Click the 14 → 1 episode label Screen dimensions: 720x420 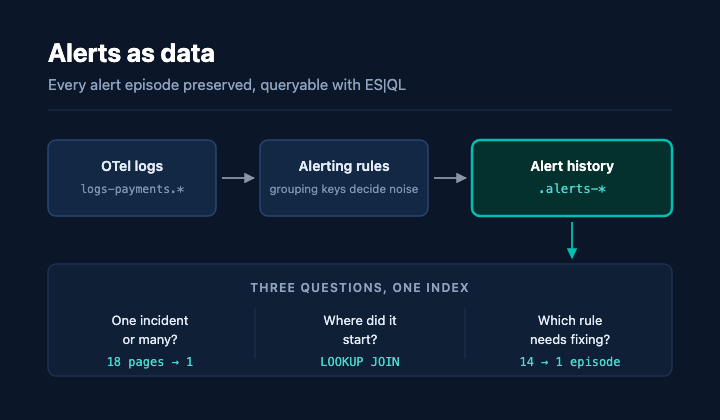[570, 362]
